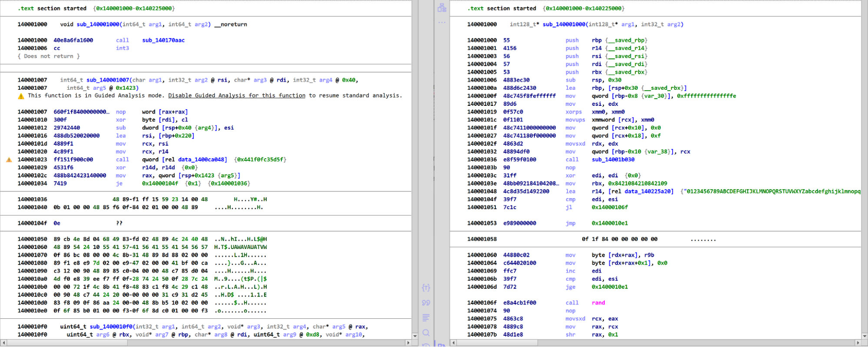This screenshot has width=868, height=347.
Task: Click jge target 0x1400010e1 at 14000106d
Action: point(610,287)
